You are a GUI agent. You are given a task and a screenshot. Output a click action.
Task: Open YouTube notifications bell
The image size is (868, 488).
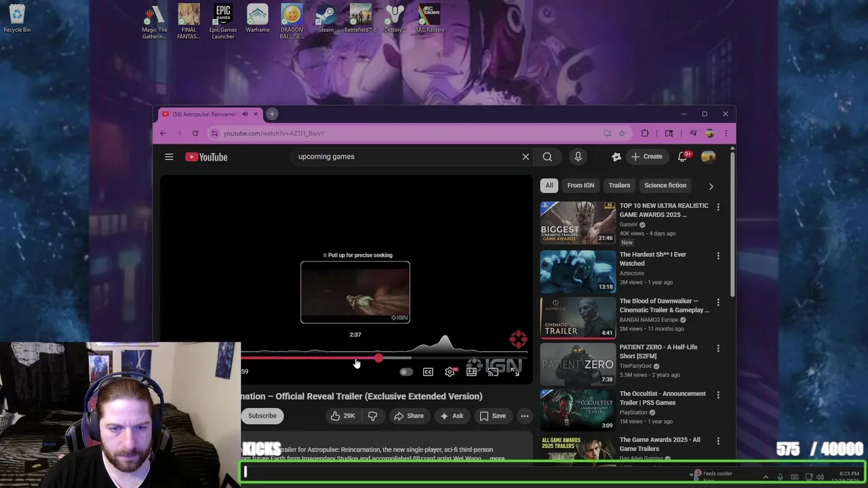683,157
